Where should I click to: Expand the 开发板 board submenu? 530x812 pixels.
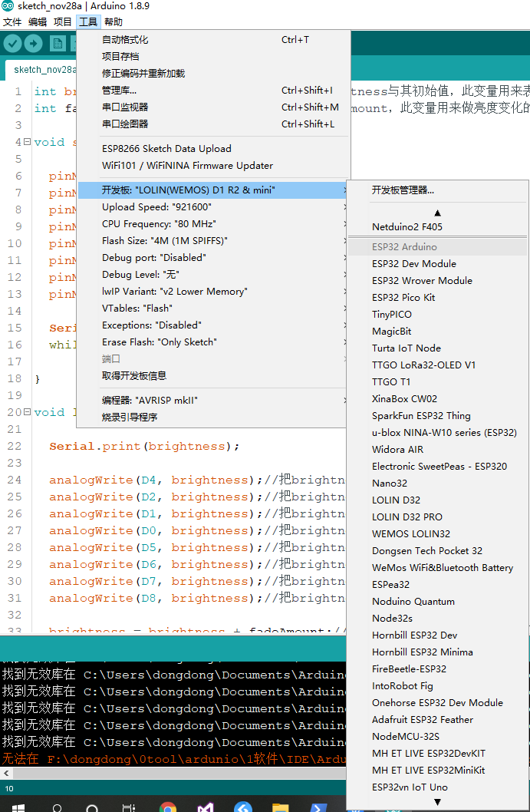tap(213, 190)
